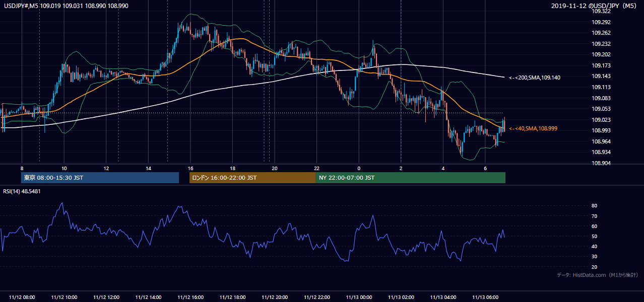
Task: Click the hour tick 16 under price chart
Action: point(190,168)
